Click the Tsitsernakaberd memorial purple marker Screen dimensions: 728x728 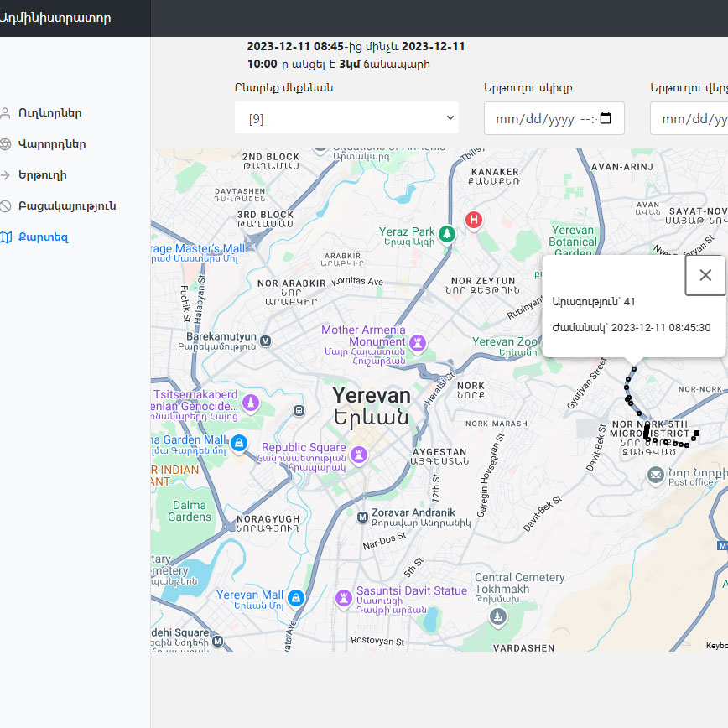(251, 402)
